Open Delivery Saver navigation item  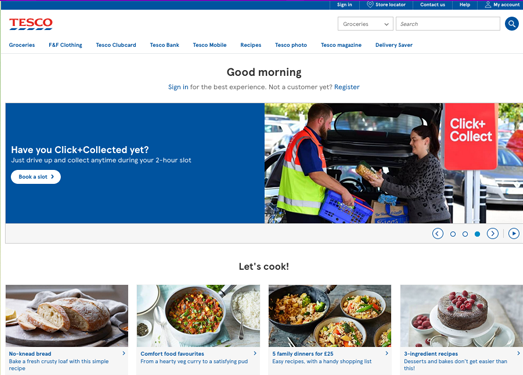[394, 45]
